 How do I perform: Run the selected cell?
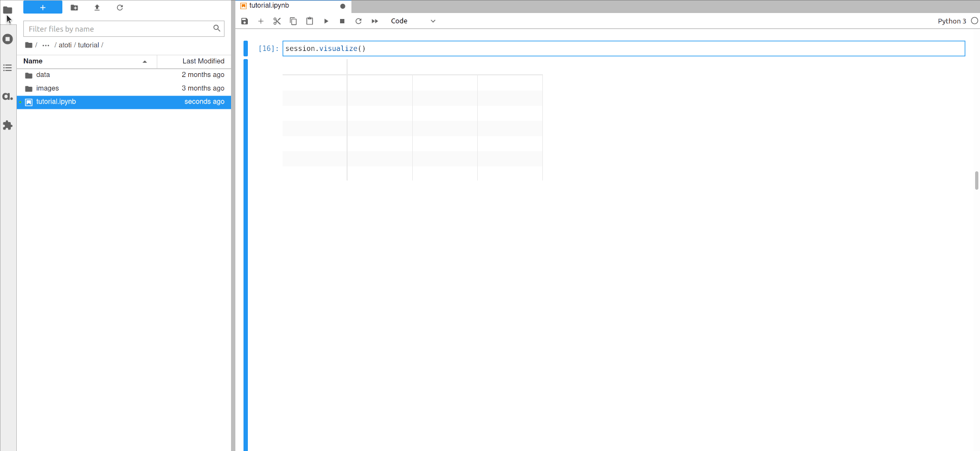326,21
